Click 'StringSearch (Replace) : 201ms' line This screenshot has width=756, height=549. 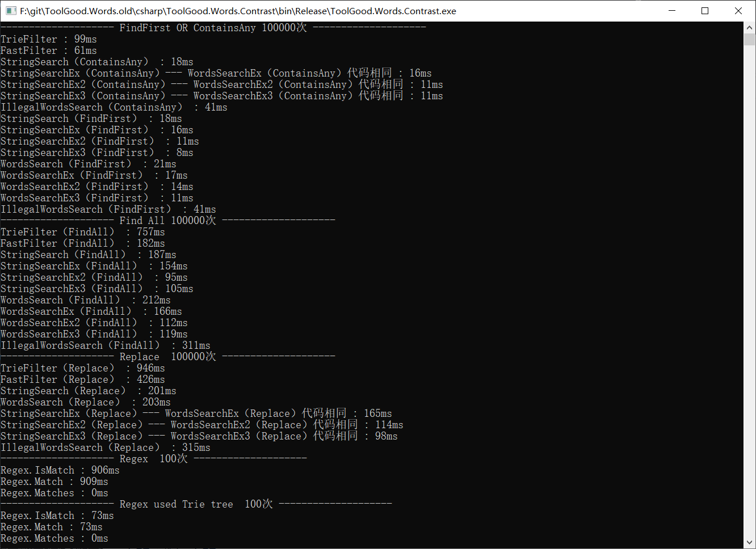point(89,391)
